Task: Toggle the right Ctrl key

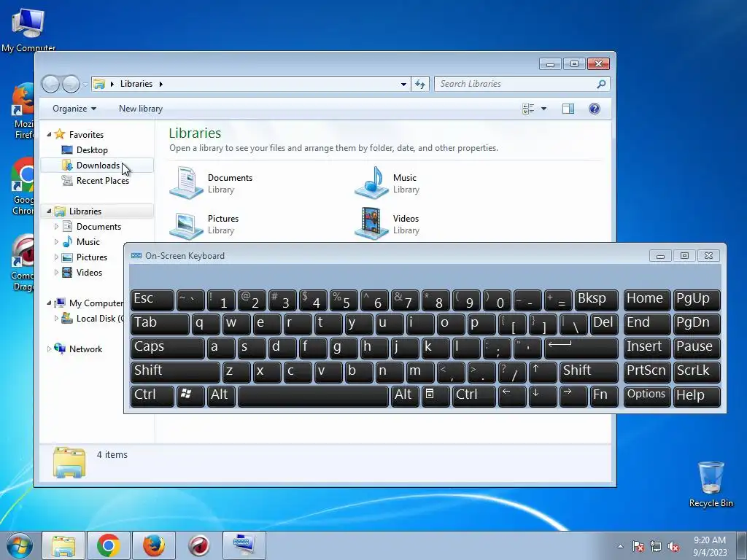Action: [x=474, y=396]
